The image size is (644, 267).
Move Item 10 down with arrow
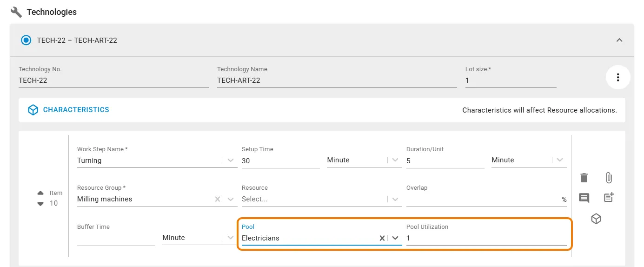coord(40,203)
